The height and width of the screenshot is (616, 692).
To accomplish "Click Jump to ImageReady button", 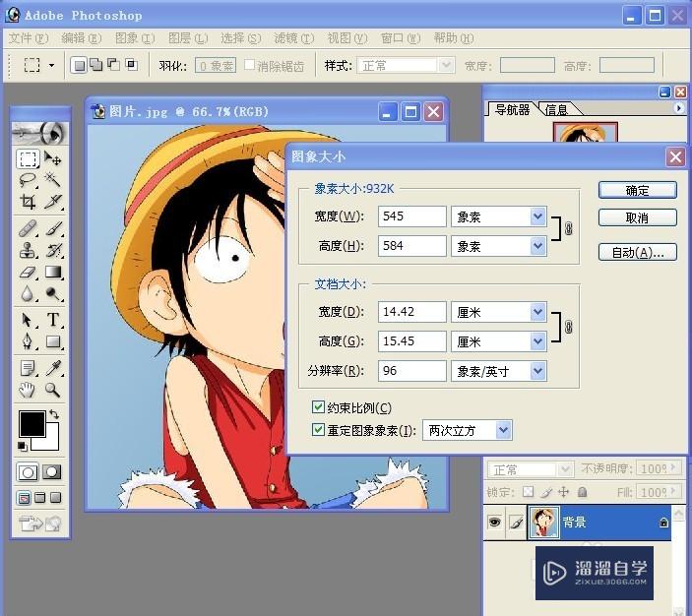I will pos(39,524).
